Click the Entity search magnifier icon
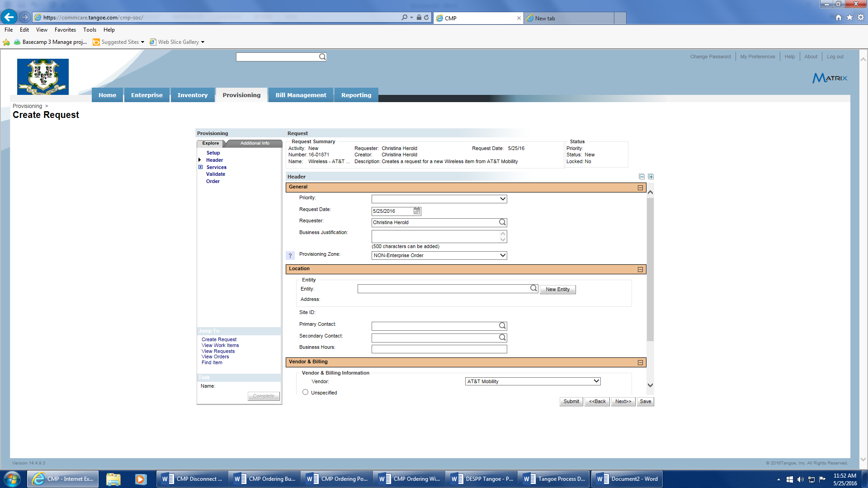The image size is (868, 488). pos(533,288)
